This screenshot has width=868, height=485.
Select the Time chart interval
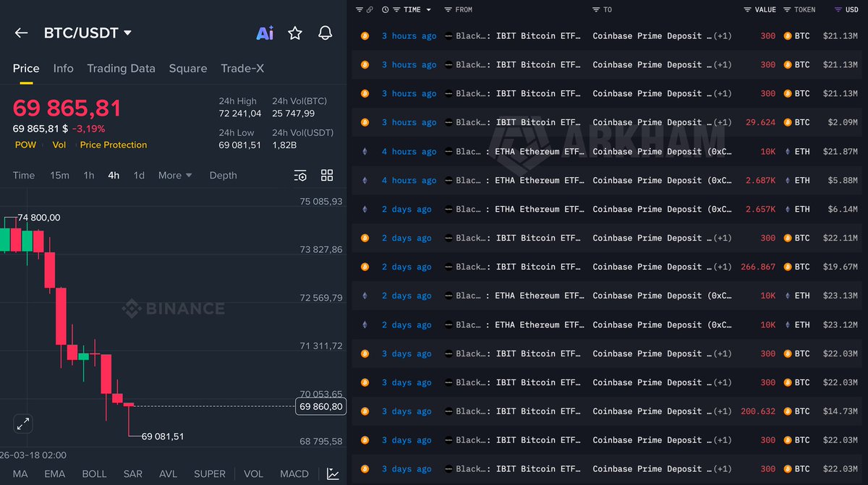(24, 176)
